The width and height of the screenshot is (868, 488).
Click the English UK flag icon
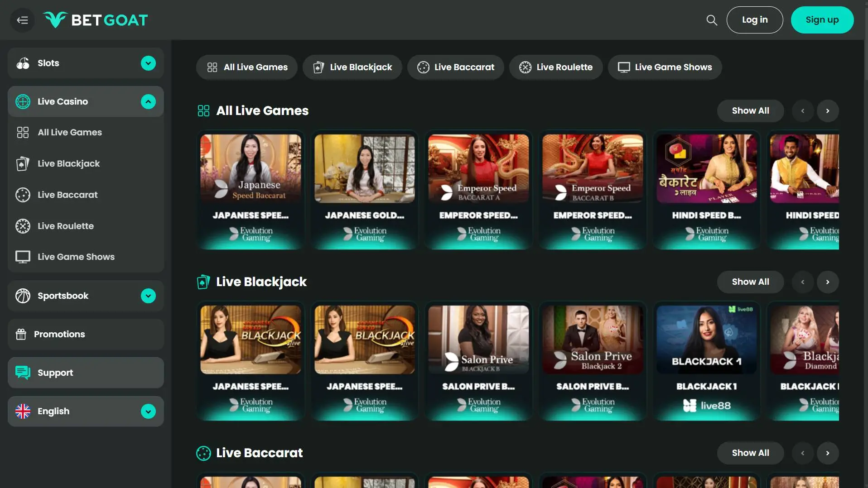pos(23,411)
